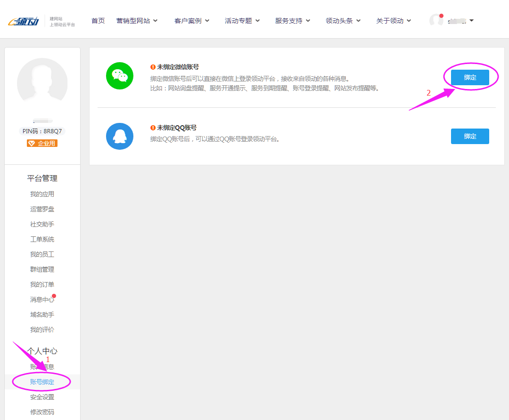Expand the 服务支持 dropdown
Viewport: 509px width, 420px height.
tap(290, 20)
